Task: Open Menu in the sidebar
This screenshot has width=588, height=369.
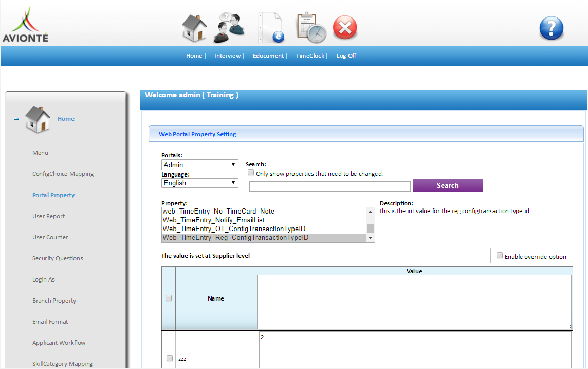Action: (x=40, y=153)
